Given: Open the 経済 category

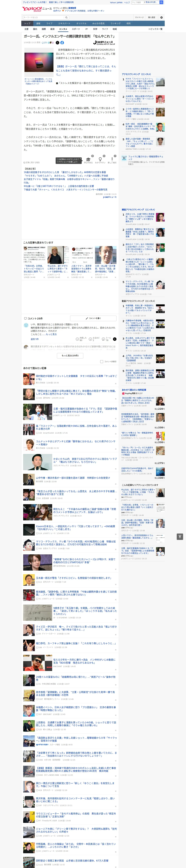Looking at the screenshot, I should click(x=52, y=29).
